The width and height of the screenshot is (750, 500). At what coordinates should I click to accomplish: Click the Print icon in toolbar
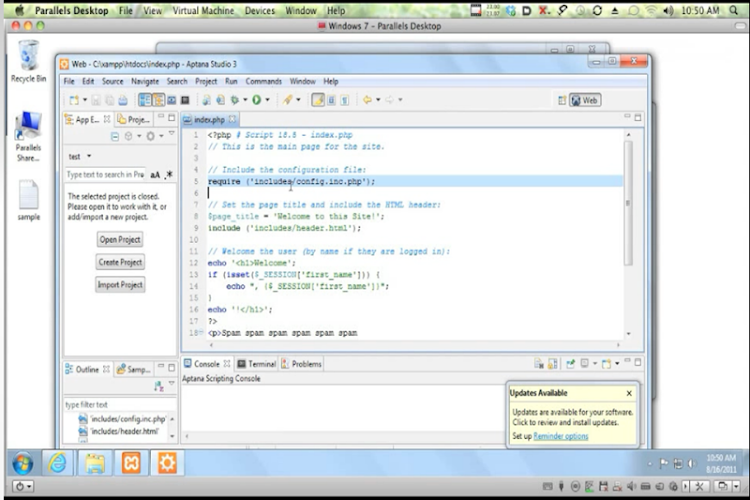122,100
